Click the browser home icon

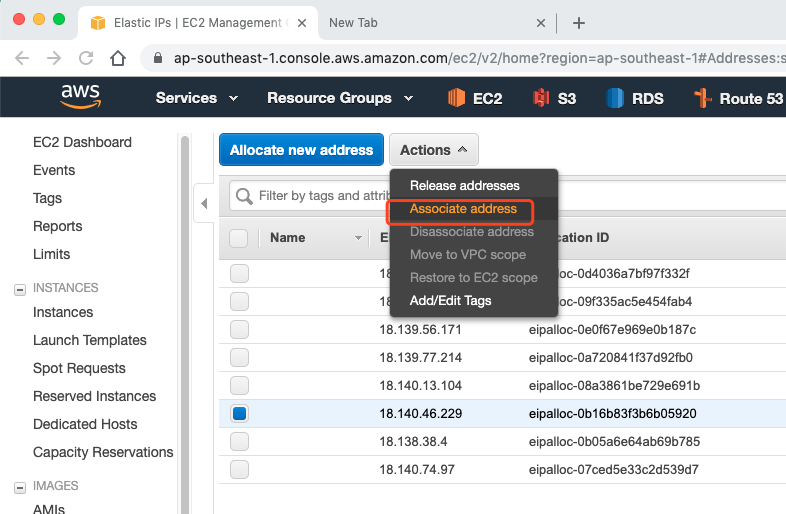[x=118, y=58]
